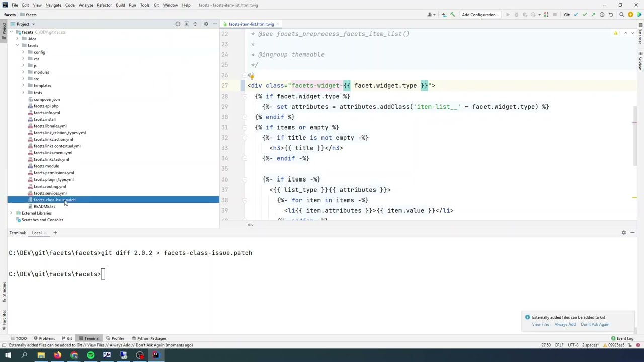Viewport: 644px width, 362px height.
Task: Click Always Add link in notification
Action: tap(565, 324)
